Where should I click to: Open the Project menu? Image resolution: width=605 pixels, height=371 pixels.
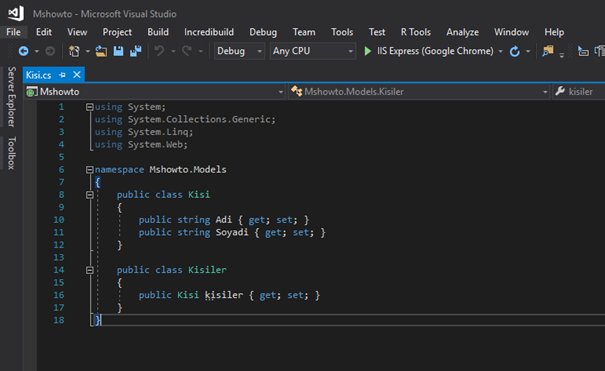tap(117, 32)
